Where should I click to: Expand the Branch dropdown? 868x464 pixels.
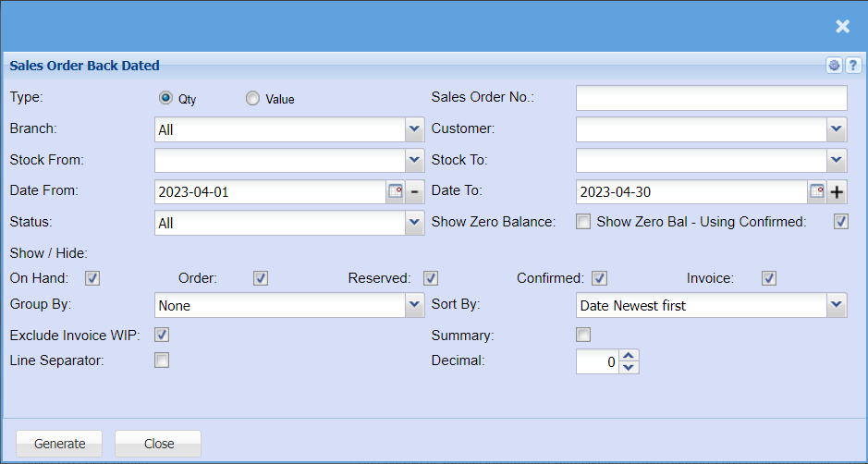pyautogui.click(x=414, y=129)
